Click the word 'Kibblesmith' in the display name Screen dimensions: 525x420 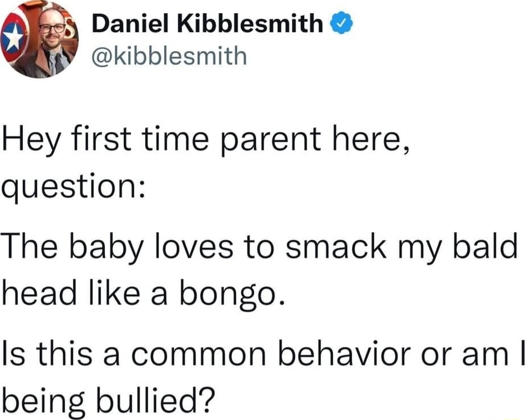coord(250,23)
